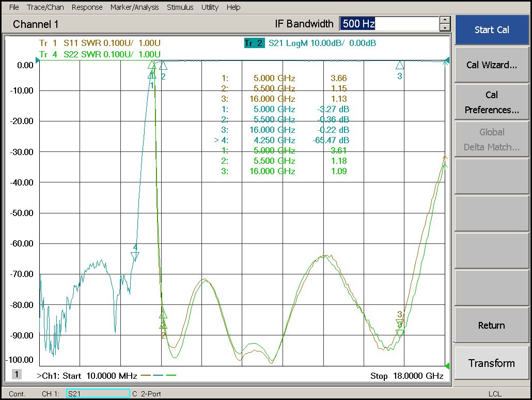Open Cal Preferences softkey
Screen dimensions: 532x400
click(x=492, y=102)
